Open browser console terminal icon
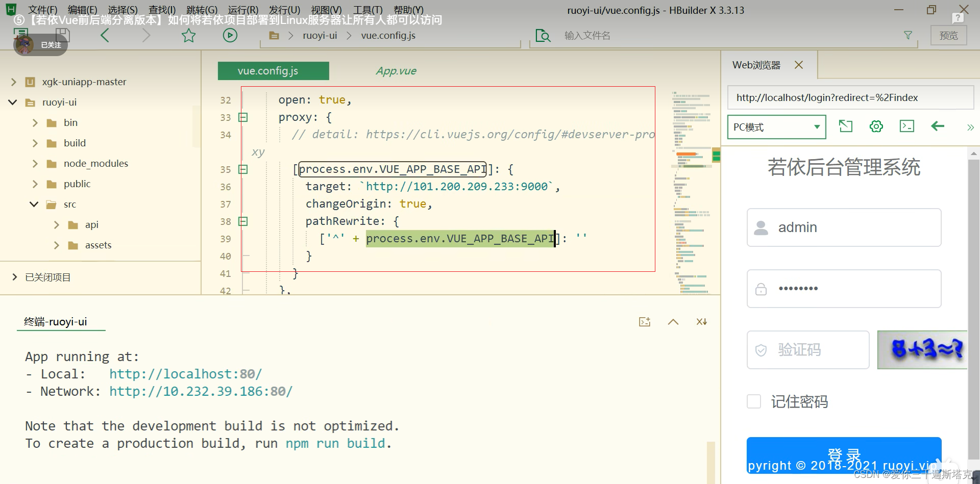The height and width of the screenshot is (484, 980). point(907,126)
